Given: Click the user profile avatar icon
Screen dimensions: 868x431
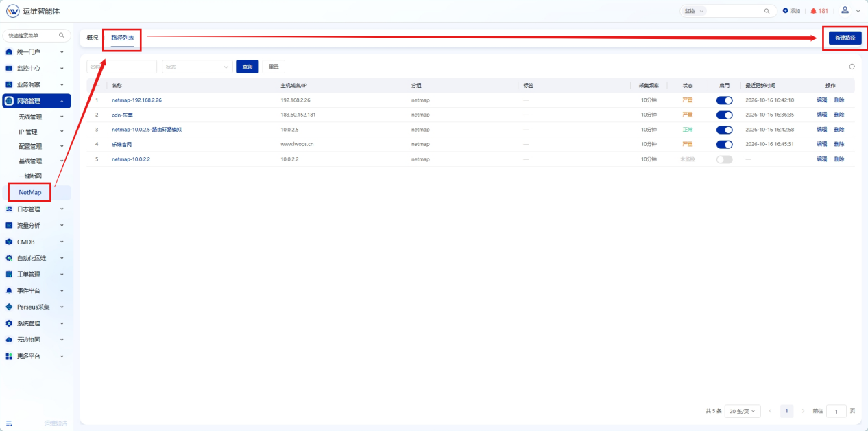Looking at the screenshot, I should (x=845, y=10).
